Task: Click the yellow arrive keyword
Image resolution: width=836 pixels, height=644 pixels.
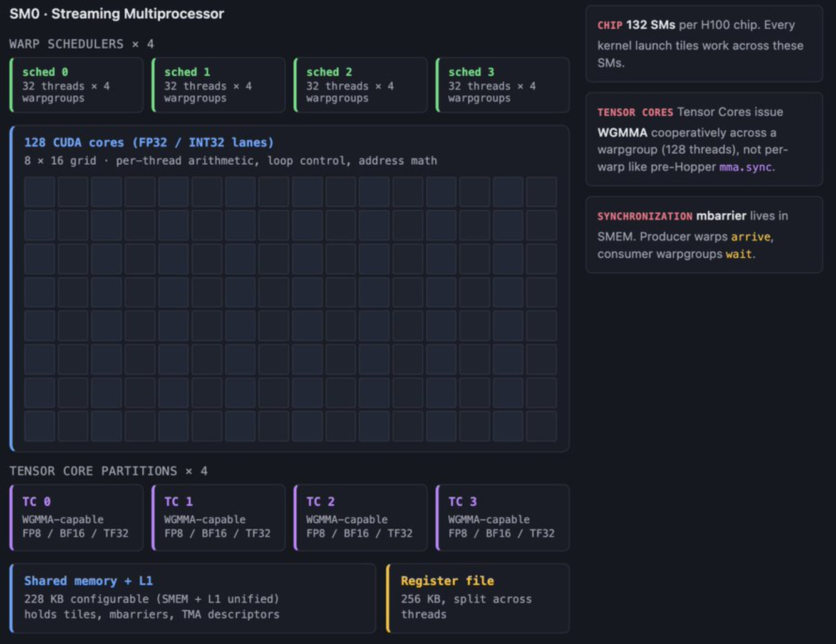Action: coord(750,237)
